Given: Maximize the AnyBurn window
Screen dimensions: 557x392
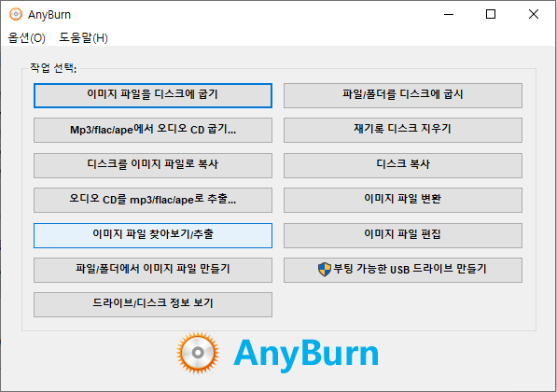Looking at the screenshot, I should tap(491, 14).
